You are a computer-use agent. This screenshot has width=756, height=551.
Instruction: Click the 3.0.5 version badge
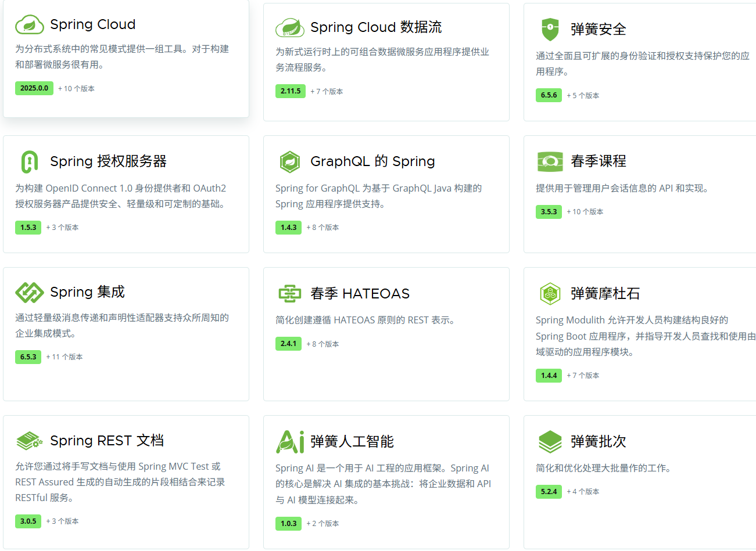[x=28, y=521]
